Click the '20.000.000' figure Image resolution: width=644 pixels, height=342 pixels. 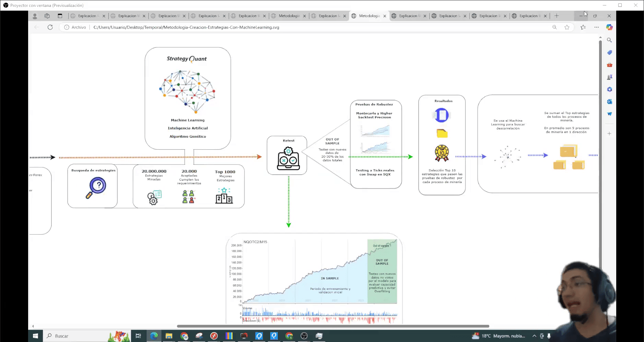click(x=154, y=171)
